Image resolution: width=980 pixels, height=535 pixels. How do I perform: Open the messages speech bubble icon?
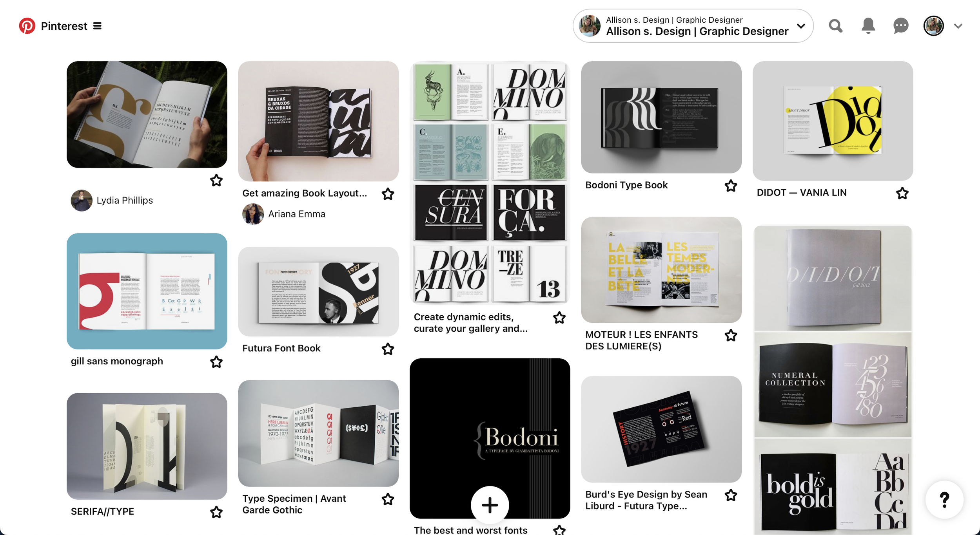pos(900,26)
